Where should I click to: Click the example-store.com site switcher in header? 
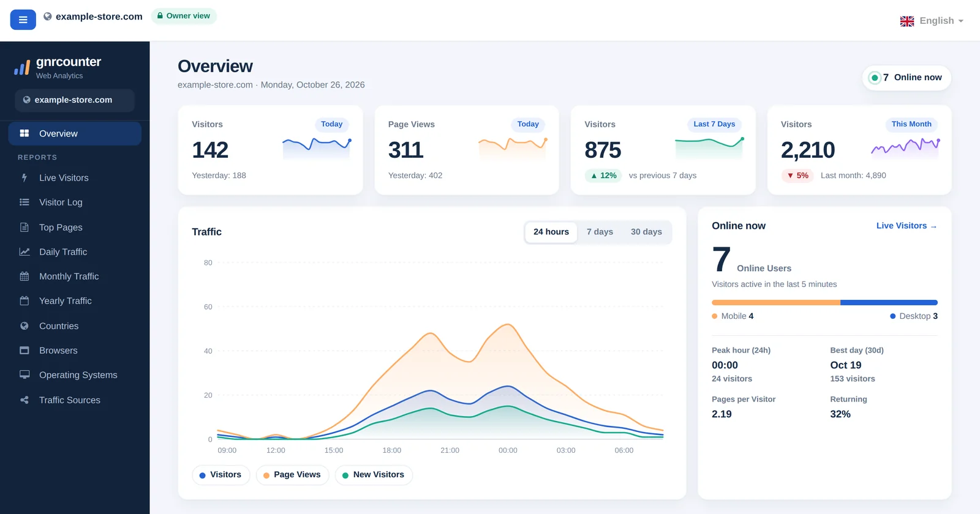(x=93, y=17)
